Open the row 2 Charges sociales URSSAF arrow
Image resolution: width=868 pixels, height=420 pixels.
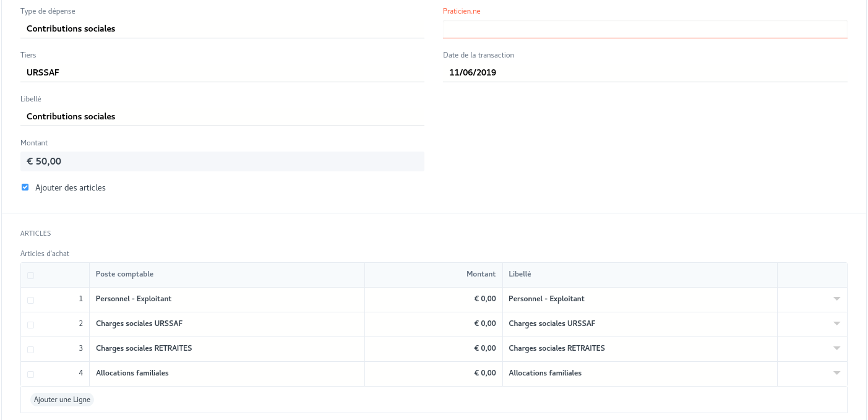pos(836,324)
